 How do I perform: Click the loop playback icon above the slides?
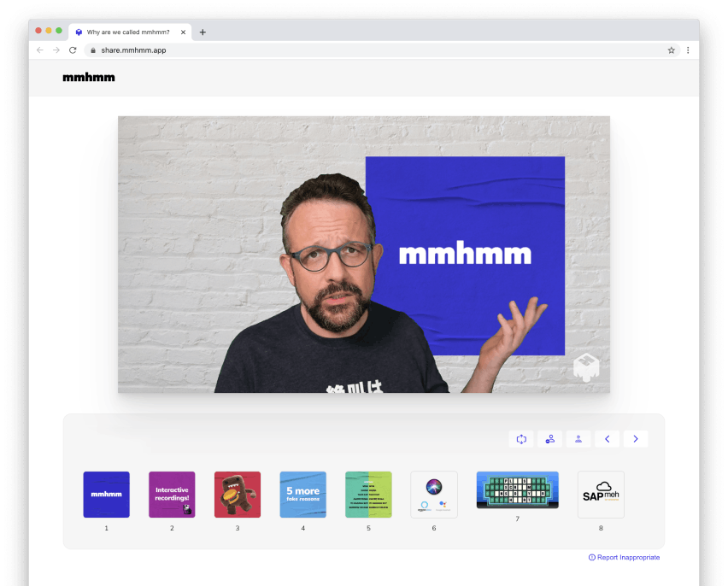521,438
